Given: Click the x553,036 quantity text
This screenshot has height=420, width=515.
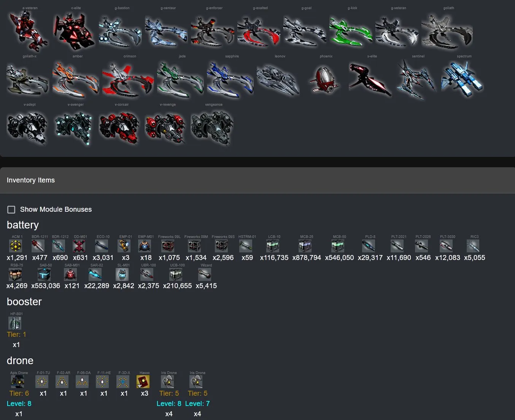Looking at the screenshot, I should tap(46, 286).
